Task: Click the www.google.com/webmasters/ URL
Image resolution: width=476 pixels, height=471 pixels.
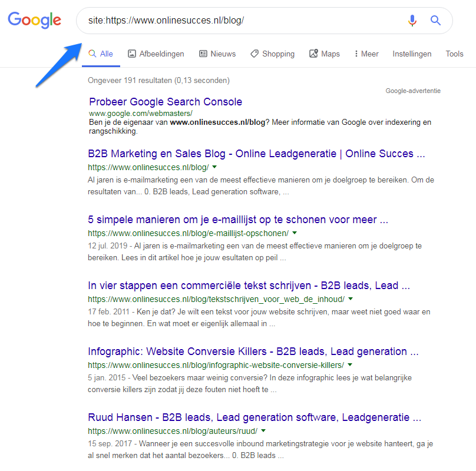Action: click(x=141, y=114)
